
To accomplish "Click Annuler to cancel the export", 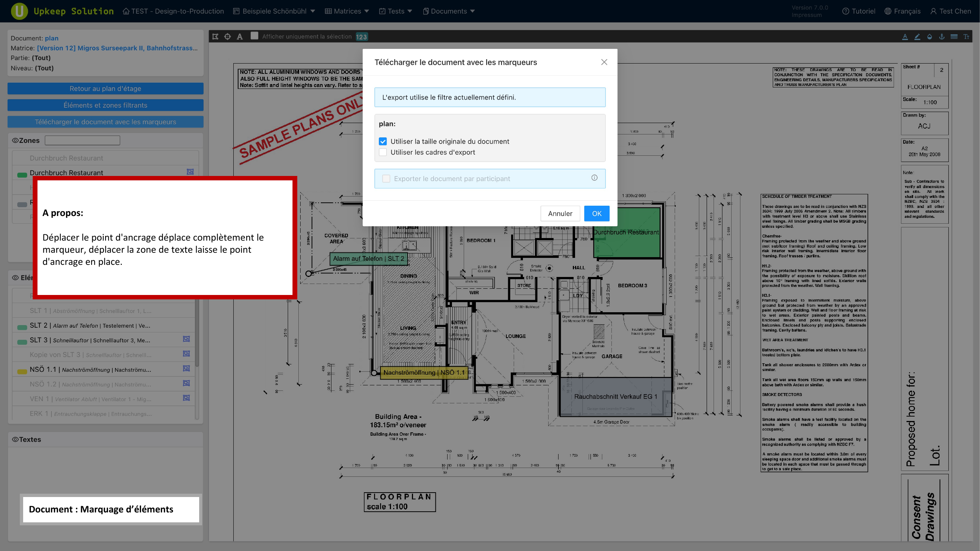I will (560, 214).
